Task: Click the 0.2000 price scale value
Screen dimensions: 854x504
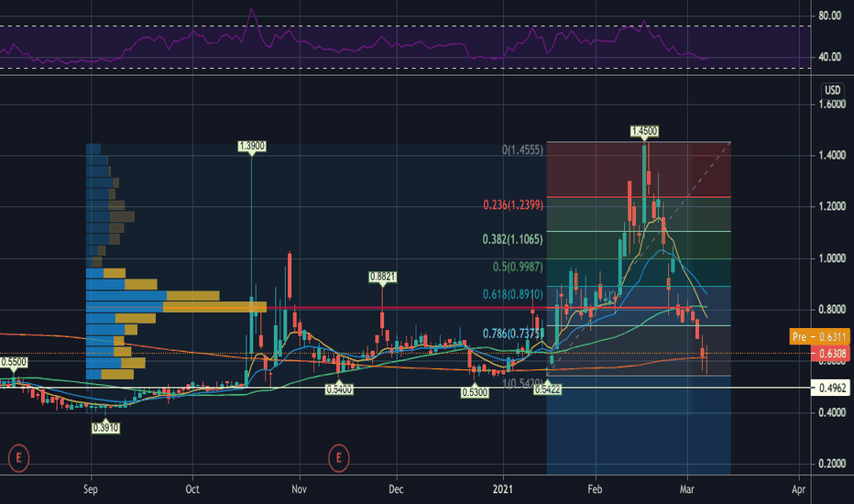Action: click(832, 464)
